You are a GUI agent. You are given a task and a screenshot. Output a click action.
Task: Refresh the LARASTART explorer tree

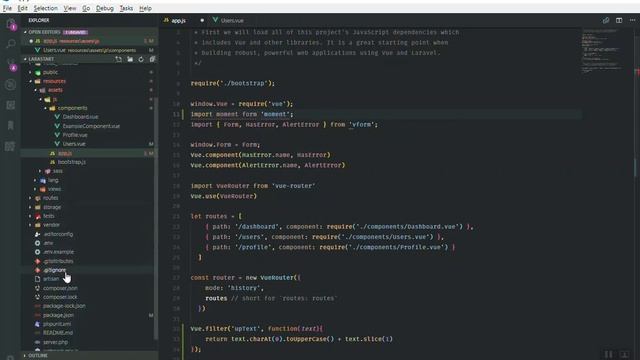[141, 59]
